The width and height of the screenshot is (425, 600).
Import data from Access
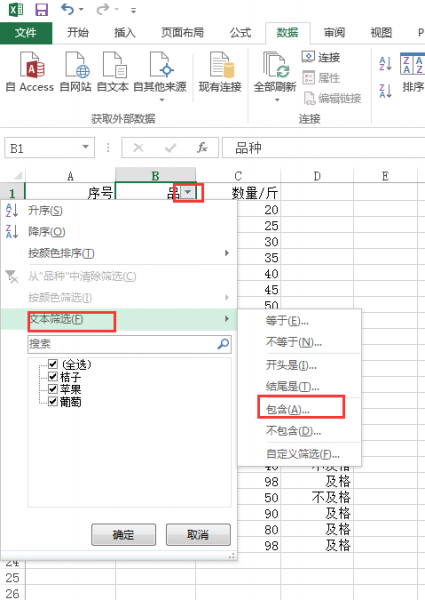30,72
